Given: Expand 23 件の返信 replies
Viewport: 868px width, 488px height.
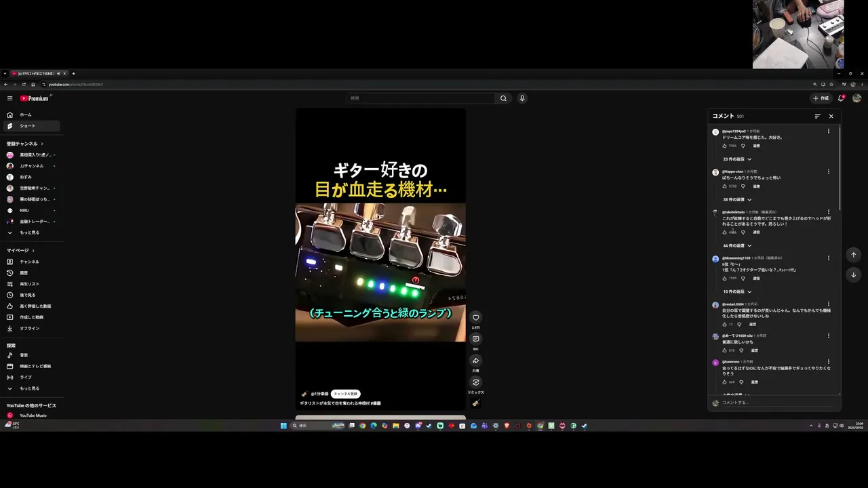Looking at the screenshot, I should 737,159.
